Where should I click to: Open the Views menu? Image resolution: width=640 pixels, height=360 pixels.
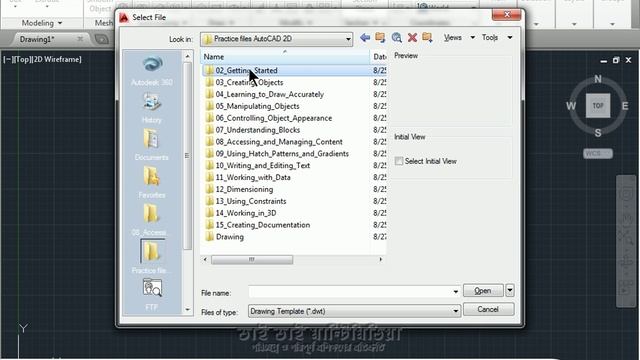tap(453, 38)
